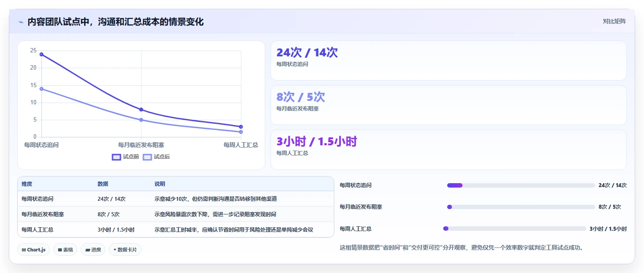Click the Chart.js tag chip

(34, 250)
